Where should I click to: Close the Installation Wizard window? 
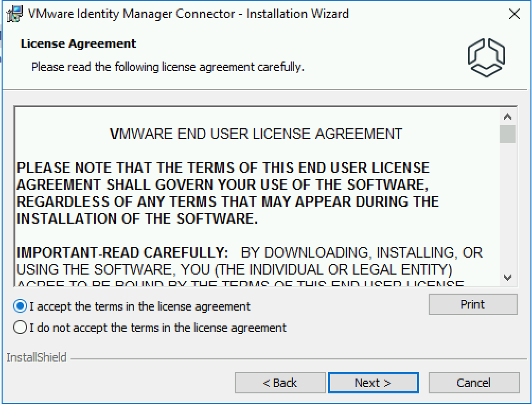pyautogui.click(x=515, y=14)
